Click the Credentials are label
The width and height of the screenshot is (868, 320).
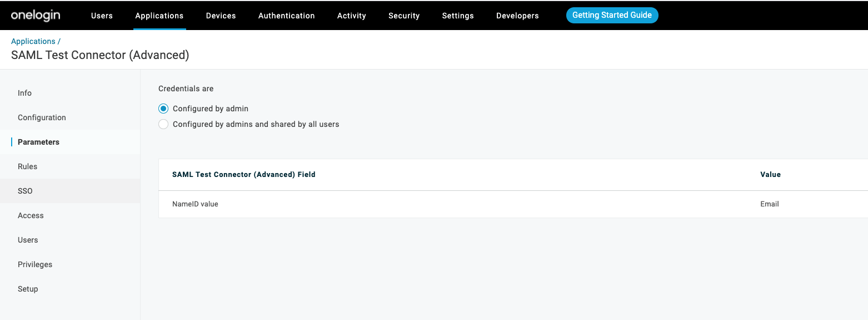tap(186, 88)
